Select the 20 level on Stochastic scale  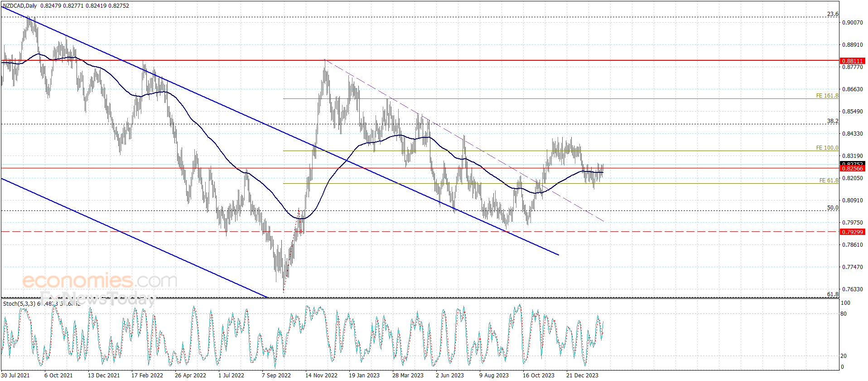click(x=843, y=356)
